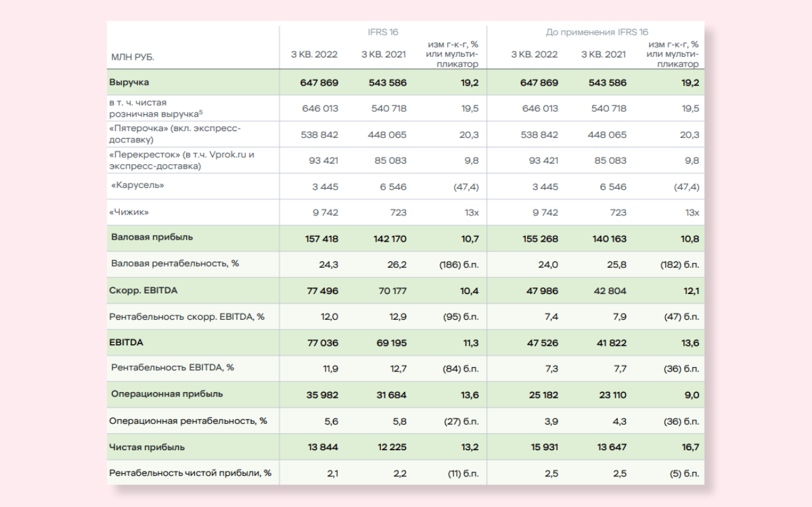This screenshot has width=812, height=507.
Task: Select the 19,2 revenue growth cell
Action: [x=468, y=82]
